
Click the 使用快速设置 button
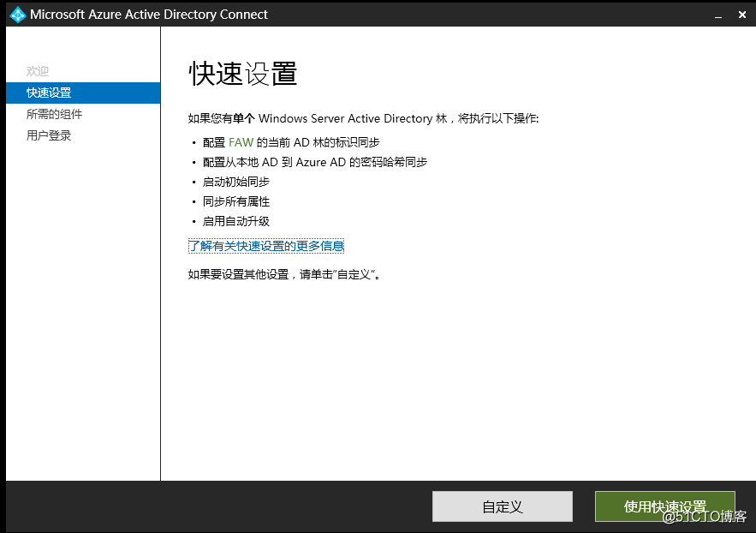pos(665,506)
